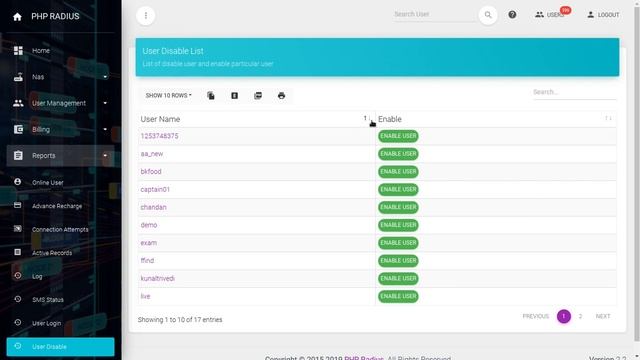Click the PDF export icon
640x360 pixels.
pos(258,96)
